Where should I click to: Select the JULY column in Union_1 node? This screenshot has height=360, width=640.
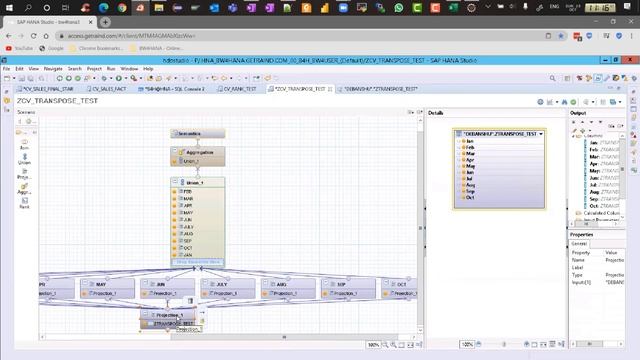198,227
